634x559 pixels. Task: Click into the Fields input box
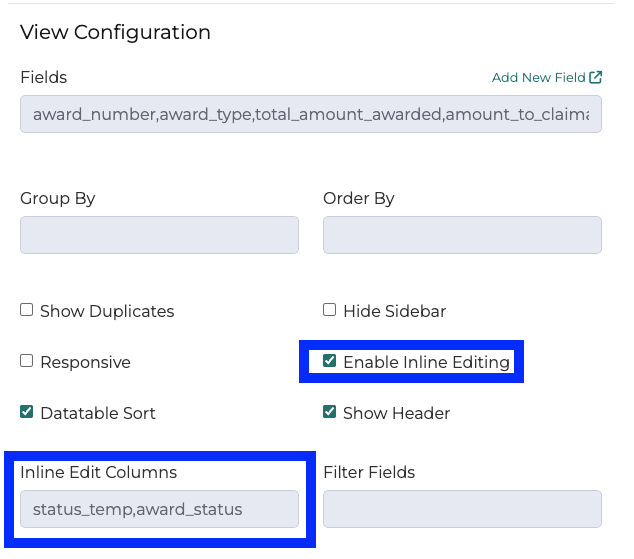tap(311, 115)
